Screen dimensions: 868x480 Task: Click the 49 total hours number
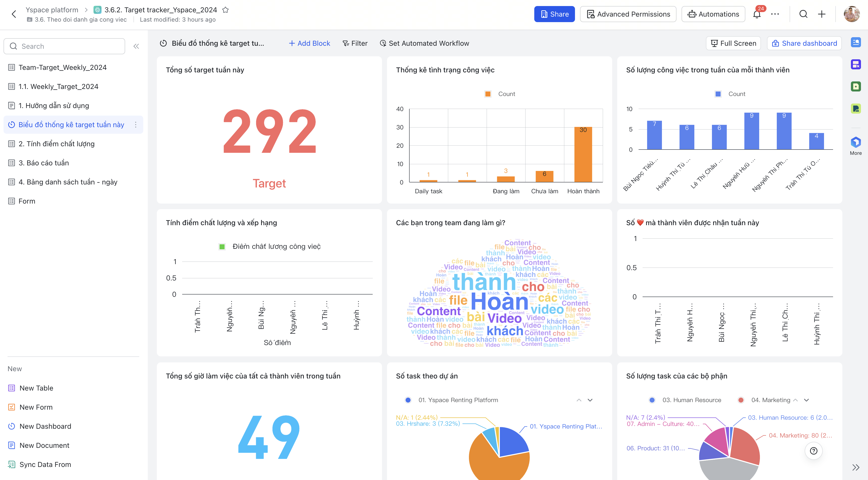click(269, 437)
